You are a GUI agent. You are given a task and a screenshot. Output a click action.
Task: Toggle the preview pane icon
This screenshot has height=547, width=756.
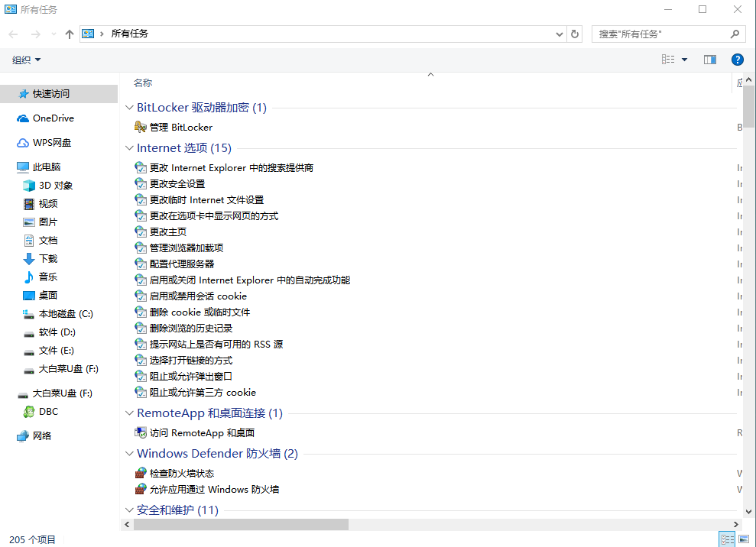709,60
